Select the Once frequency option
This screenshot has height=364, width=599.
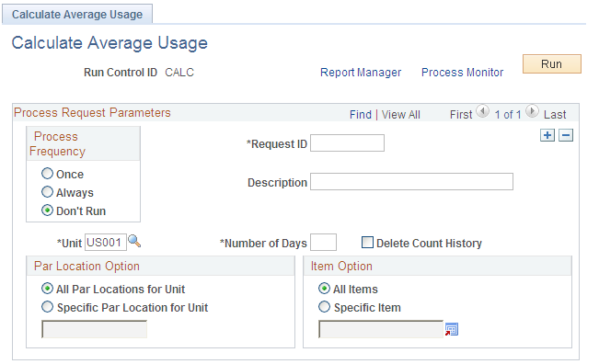point(47,174)
